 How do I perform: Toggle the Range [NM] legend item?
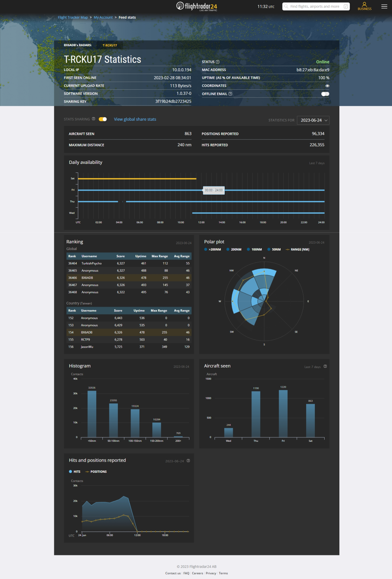[x=298, y=249]
